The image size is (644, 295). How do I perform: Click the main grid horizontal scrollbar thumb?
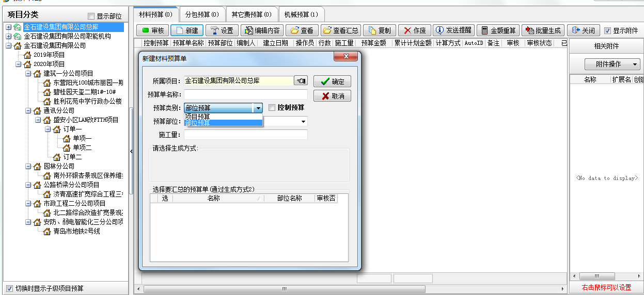click(x=284, y=289)
